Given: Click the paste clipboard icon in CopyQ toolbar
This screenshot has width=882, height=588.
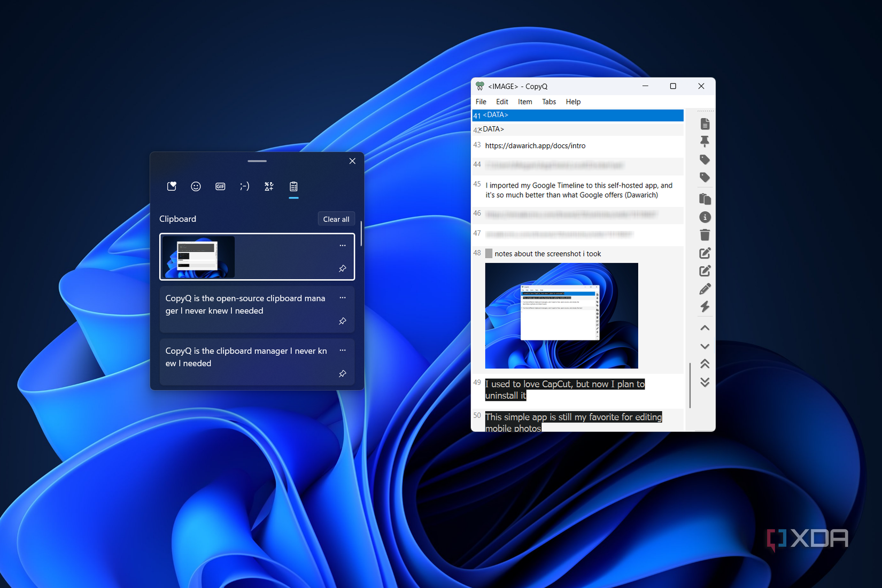Looking at the screenshot, I should (705, 199).
